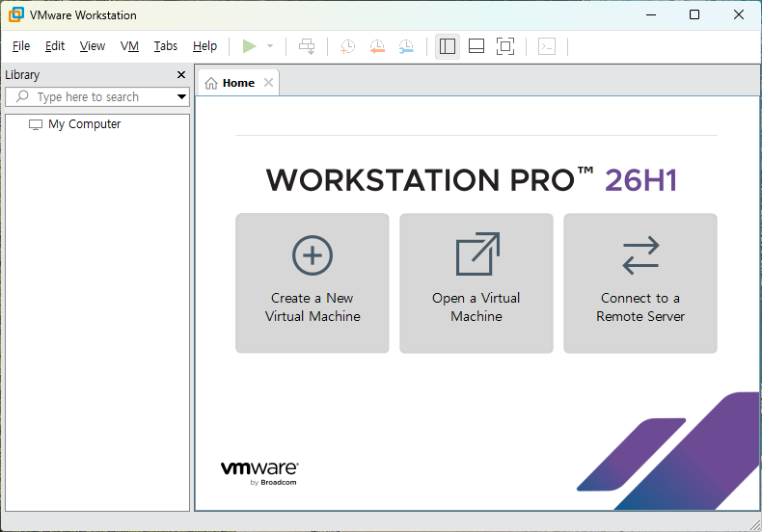Image resolution: width=762 pixels, height=532 pixels.
Task: Enter full screen mode icon
Action: (x=505, y=46)
